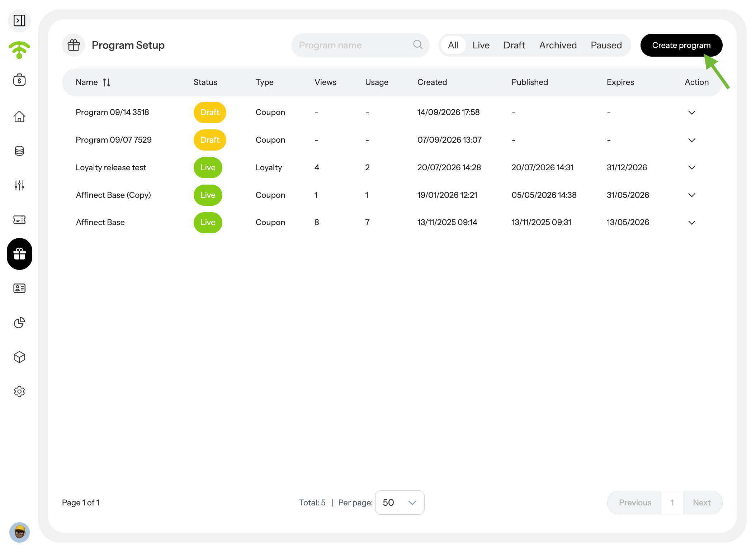The height and width of the screenshot is (552, 756).
Task: Open the cube box sidebar icon
Action: [19, 357]
